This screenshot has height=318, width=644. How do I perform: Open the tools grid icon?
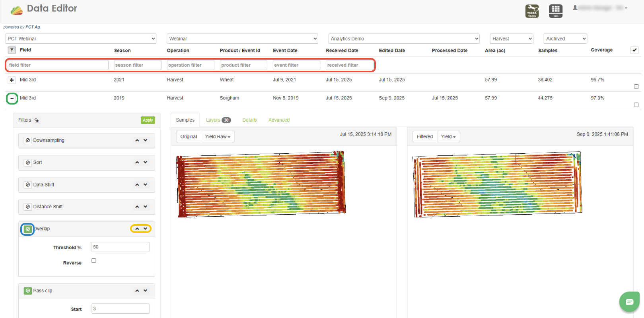point(556,11)
